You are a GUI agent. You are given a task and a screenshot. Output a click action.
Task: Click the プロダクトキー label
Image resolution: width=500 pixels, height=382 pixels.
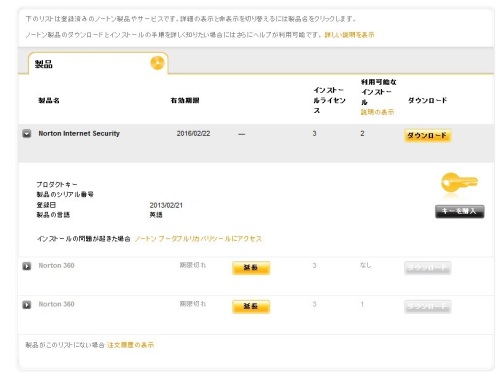57,184
